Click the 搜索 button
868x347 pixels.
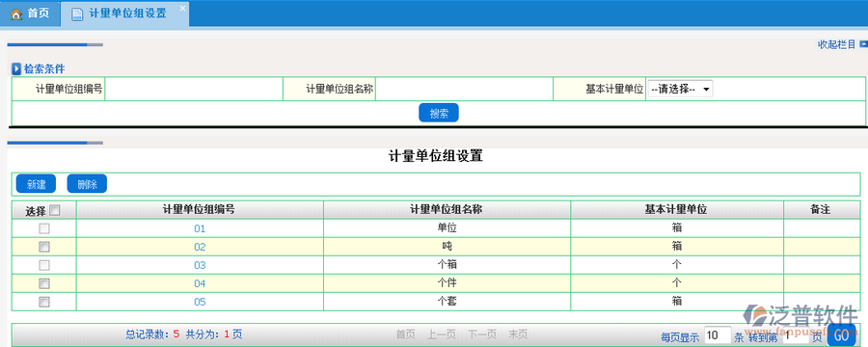pyautogui.click(x=439, y=113)
